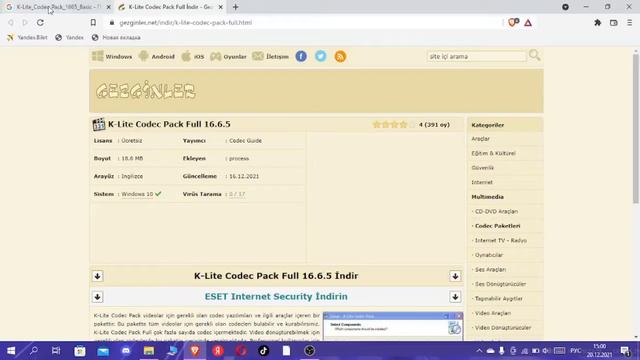Open the taskbar clock showing 15:00
640x360 pixels.
[x=600, y=351]
